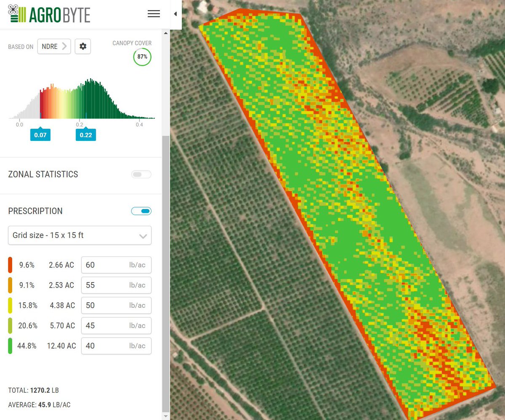Viewport: 505px width, 420px height.
Task: Select the 0.22 histogram threshold handle
Action: (86, 135)
